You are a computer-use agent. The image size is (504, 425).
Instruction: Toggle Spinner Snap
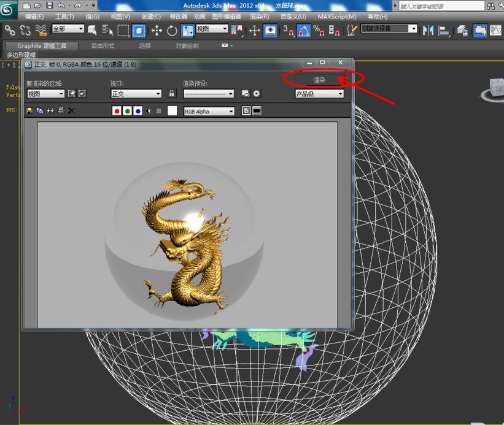point(334,31)
